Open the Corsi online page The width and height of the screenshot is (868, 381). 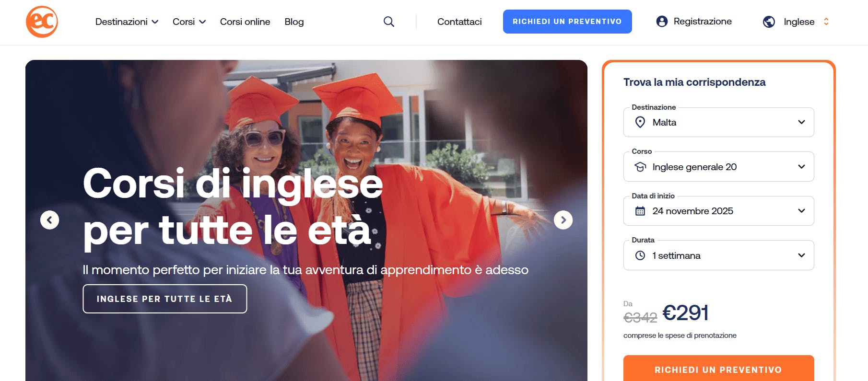(245, 22)
